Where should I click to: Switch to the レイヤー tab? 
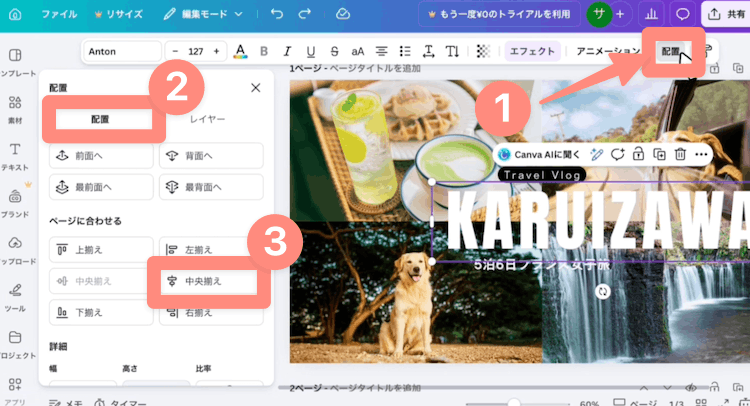point(207,119)
